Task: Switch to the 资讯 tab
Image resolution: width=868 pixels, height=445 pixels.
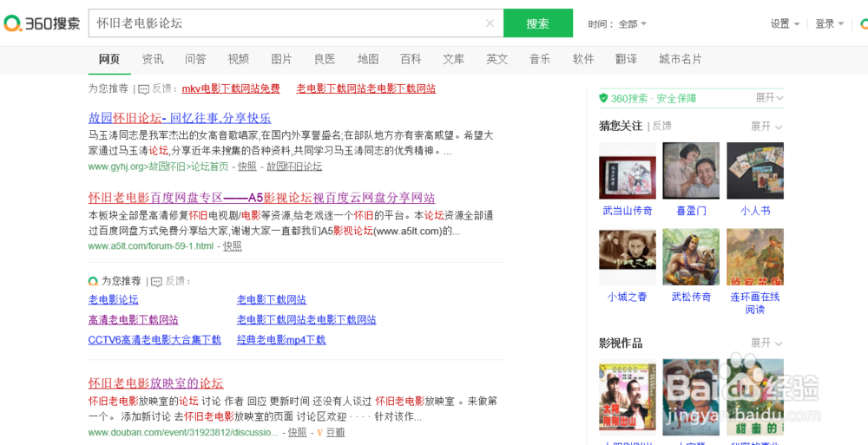Action: (152, 59)
